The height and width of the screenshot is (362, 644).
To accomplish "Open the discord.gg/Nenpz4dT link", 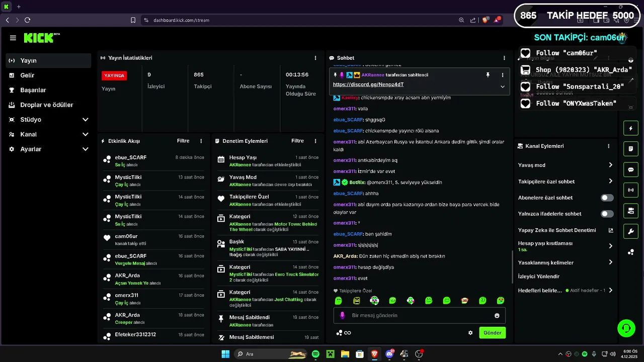I will point(368,84).
